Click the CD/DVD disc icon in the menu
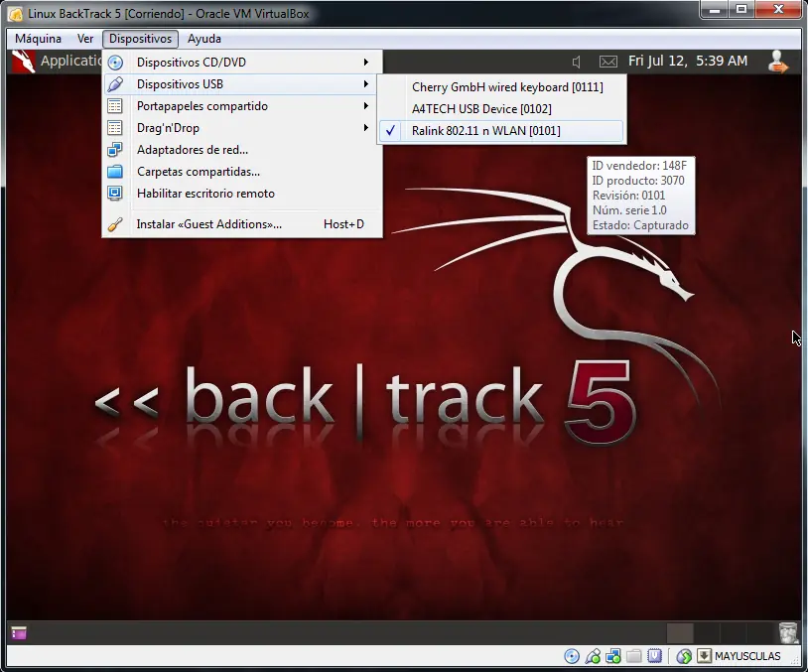The image size is (808, 672). [x=115, y=63]
